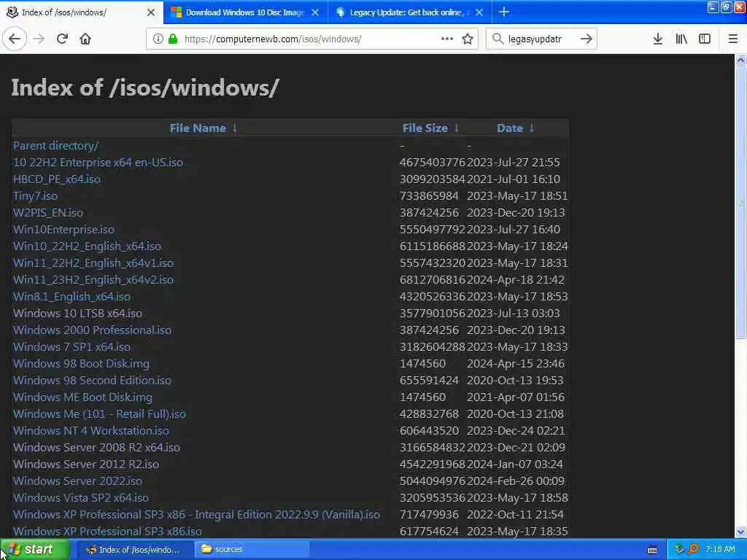Close the Legacy Update tab

pyautogui.click(x=479, y=12)
